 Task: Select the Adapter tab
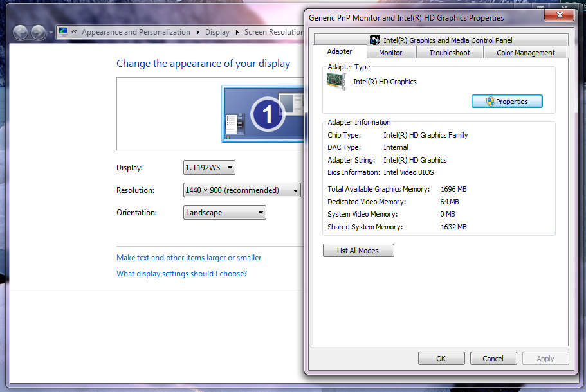[340, 51]
